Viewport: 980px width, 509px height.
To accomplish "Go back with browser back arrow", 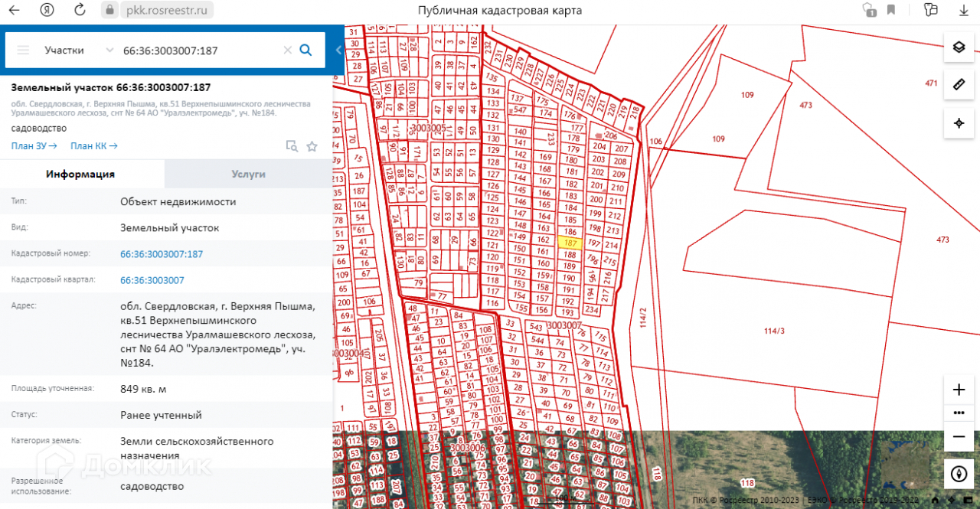I will pos(15,10).
